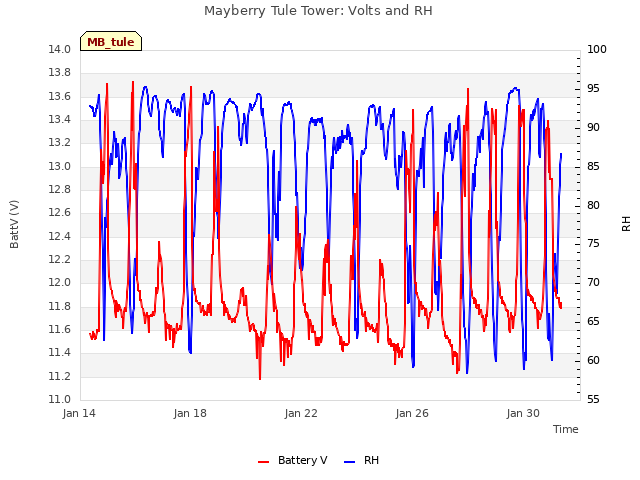The width and height of the screenshot is (640, 480).
Task: Click the 'Battery V' legend label
Action: 302,460
